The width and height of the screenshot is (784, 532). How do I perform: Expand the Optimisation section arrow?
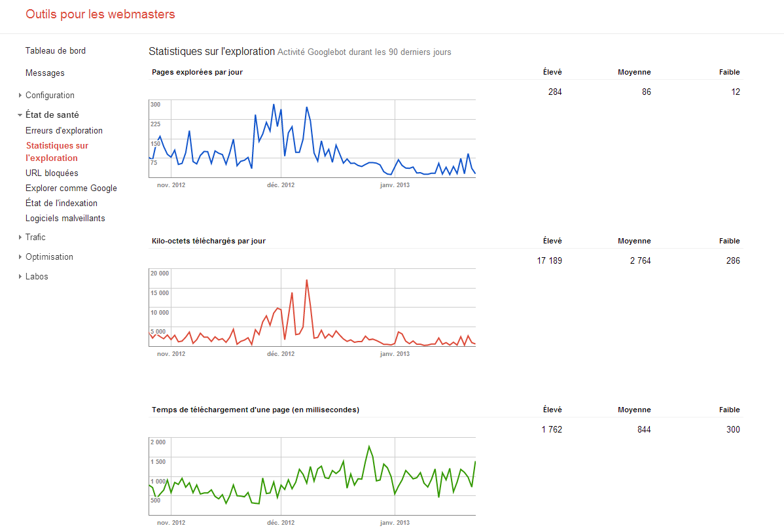(x=20, y=257)
